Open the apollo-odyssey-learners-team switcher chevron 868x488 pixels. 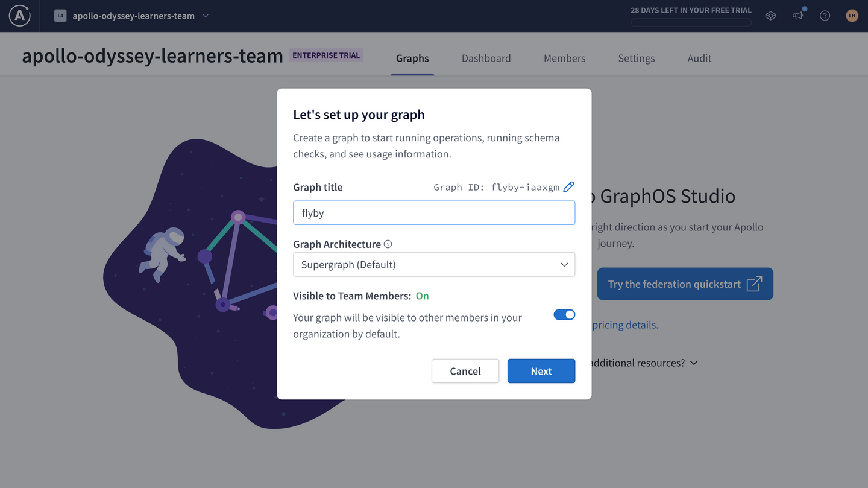205,16
